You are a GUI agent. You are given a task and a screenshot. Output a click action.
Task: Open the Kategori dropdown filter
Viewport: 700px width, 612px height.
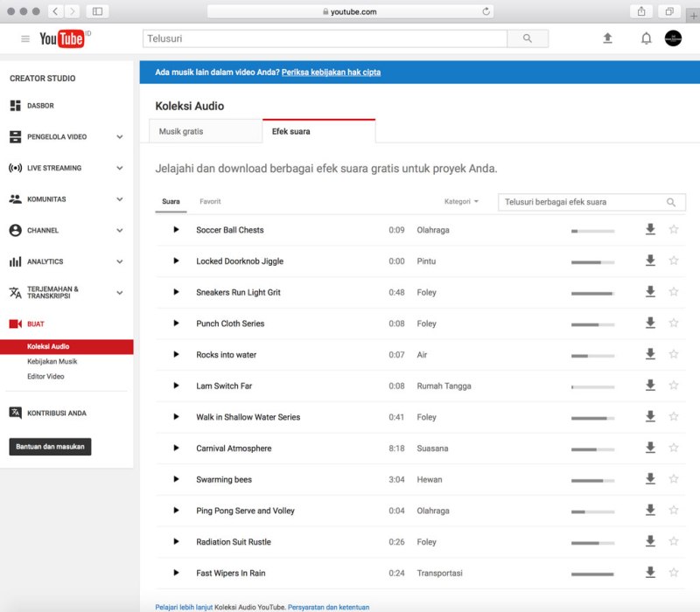pos(461,202)
